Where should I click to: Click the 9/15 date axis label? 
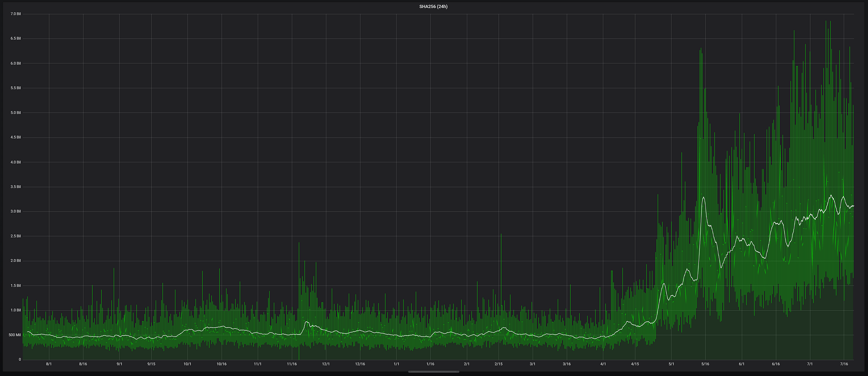point(151,364)
